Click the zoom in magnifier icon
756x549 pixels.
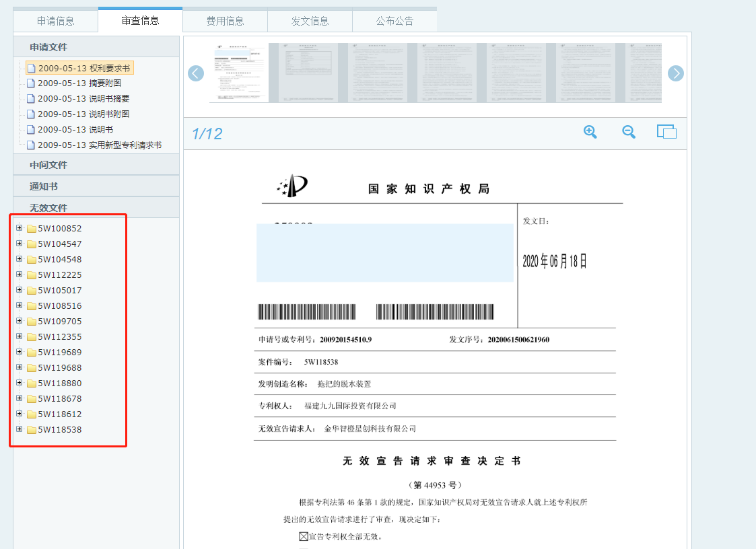point(590,132)
